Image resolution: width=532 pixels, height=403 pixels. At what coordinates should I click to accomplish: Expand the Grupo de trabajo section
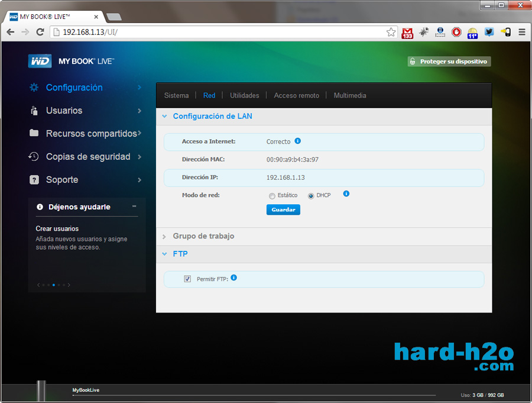point(164,237)
